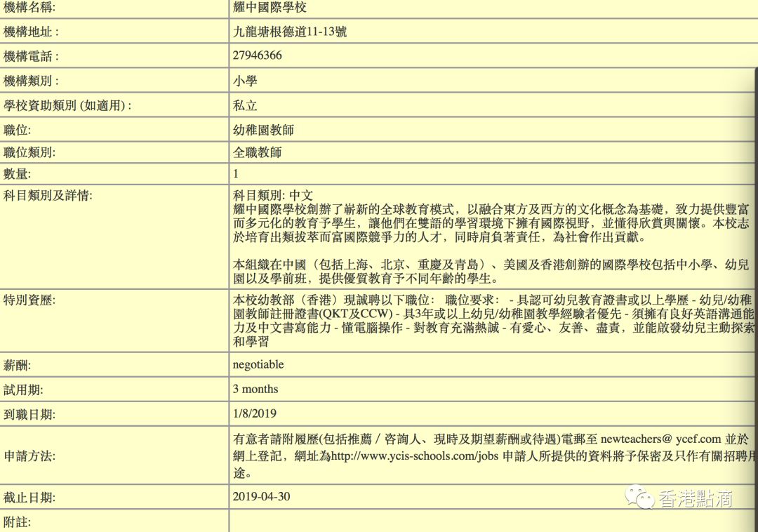Click the 機構類別 label
Screen dimensions: 758x532
point(31,81)
